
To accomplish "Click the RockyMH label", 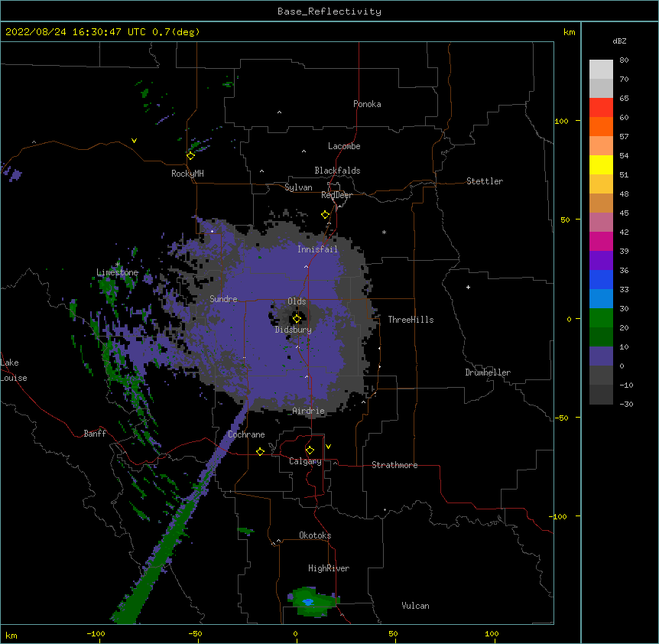I will pyautogui.click(x=187, y=174).
